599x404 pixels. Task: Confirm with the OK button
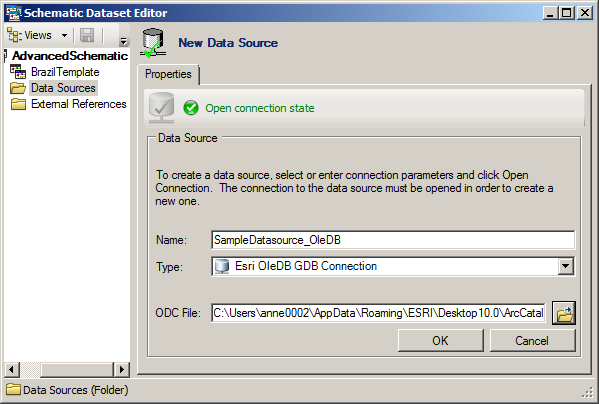point(440,340)
